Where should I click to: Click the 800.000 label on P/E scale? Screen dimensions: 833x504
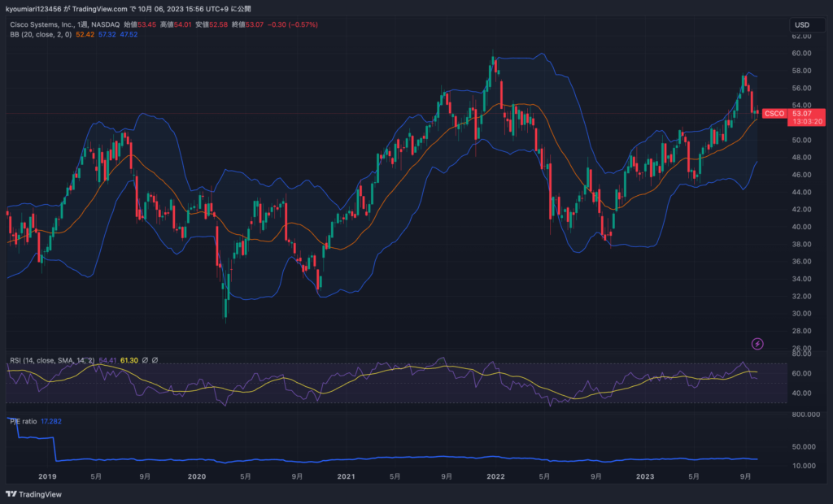pos(806,415)
